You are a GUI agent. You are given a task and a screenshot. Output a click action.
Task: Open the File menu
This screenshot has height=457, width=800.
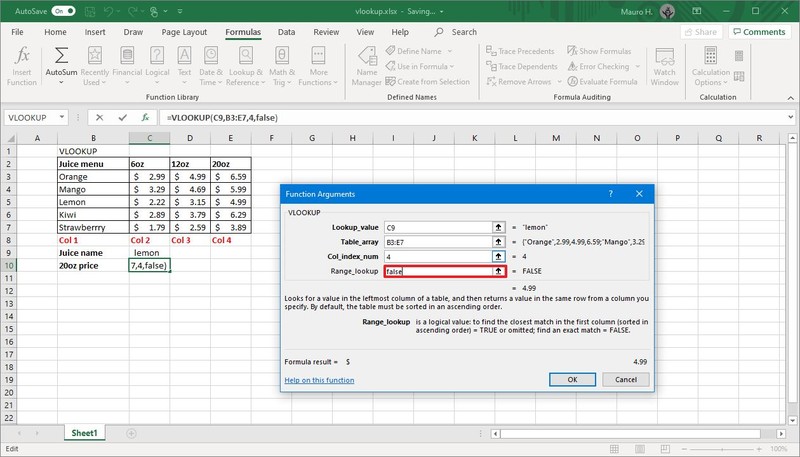[17, 32]
